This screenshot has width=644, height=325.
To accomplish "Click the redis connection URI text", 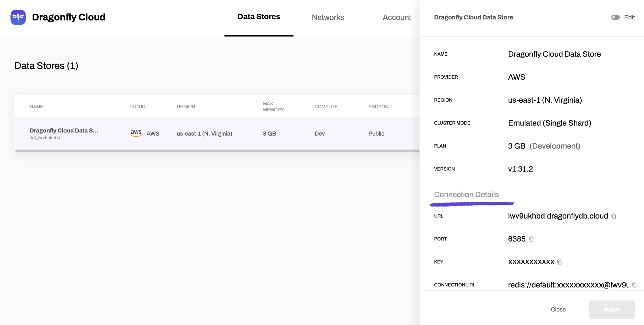I will coord(568,285).
